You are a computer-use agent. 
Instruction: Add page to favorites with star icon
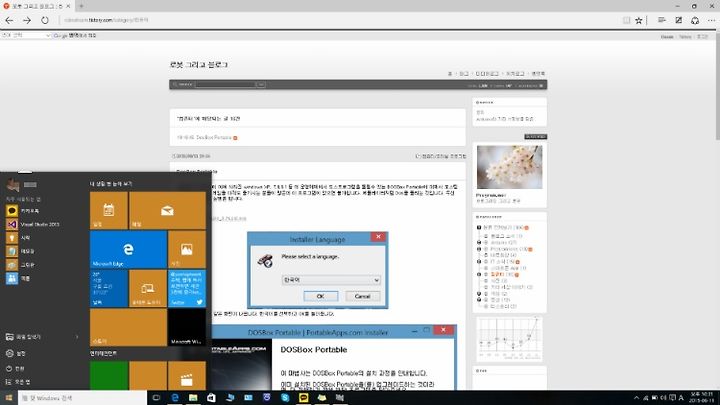coord(639,20)
